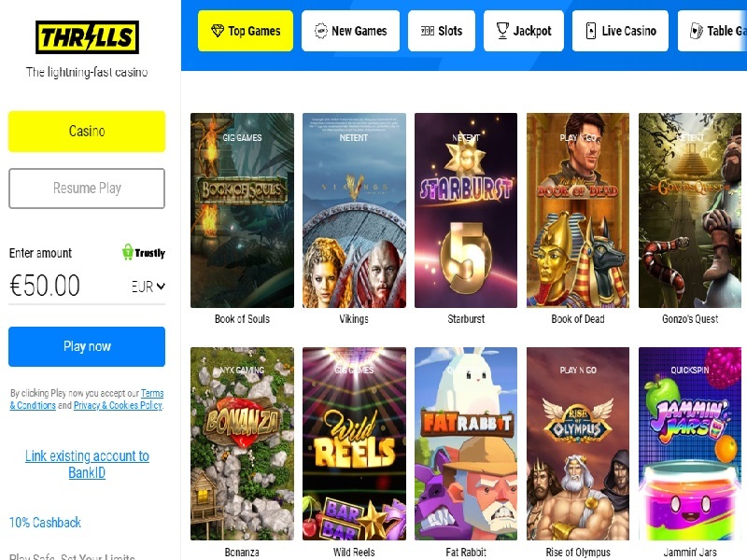Select the yellow Casino button
747x560 pixels.
point(87,132)
